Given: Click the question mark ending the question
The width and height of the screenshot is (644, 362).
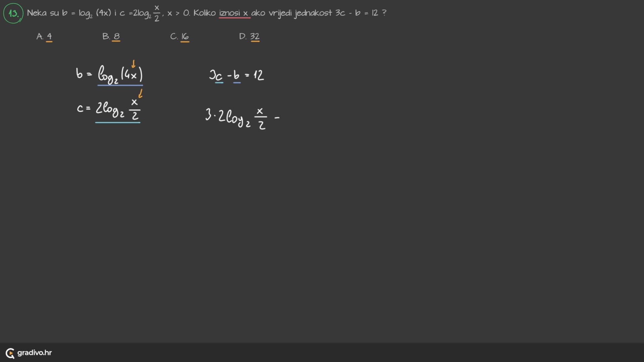Looking at the screenshot, I should pyautogui.click(x=384, y=13).
